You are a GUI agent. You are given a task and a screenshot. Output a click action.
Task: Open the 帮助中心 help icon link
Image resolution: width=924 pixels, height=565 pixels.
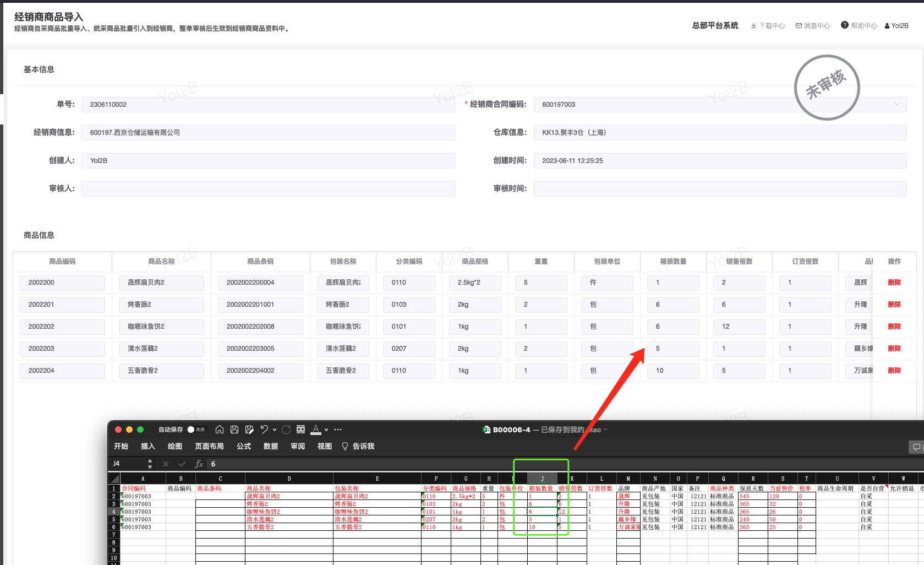[x=859, y=25]
